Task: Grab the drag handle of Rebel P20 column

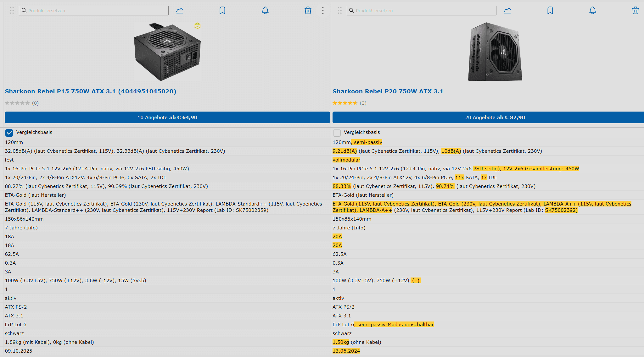Action: [x=340, y=11]
